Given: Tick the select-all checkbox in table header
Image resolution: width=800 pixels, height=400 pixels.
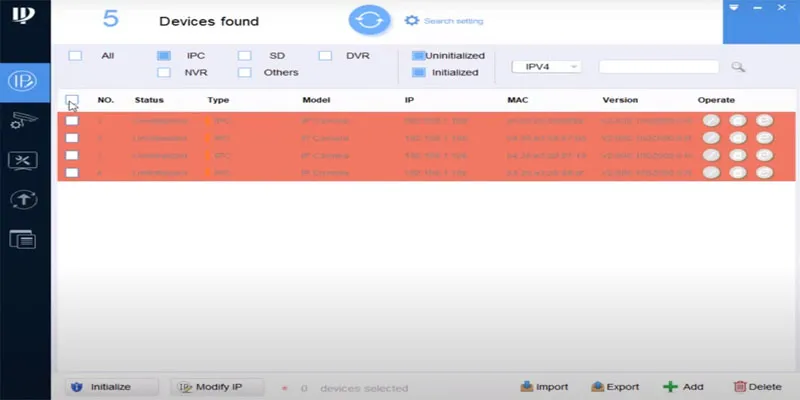Looking at the screenshot, I should tap(72, 100).
